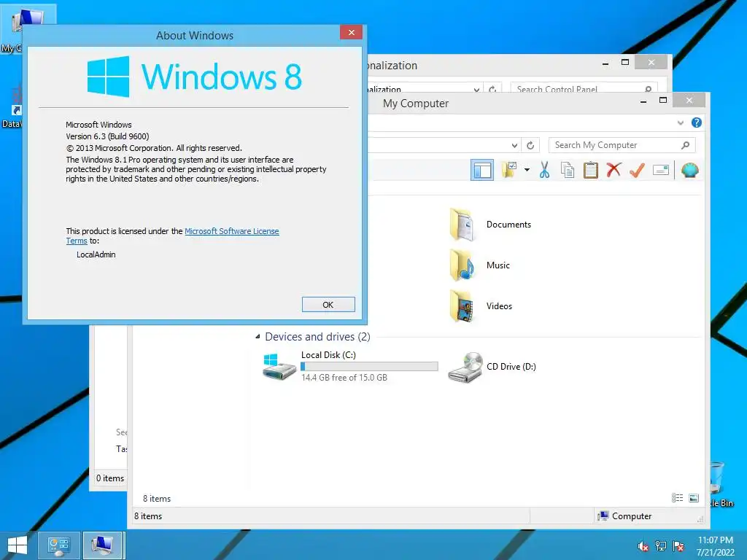Click the Computer status bar entry
Screen dimensions: 747x560
click(624, 516)
